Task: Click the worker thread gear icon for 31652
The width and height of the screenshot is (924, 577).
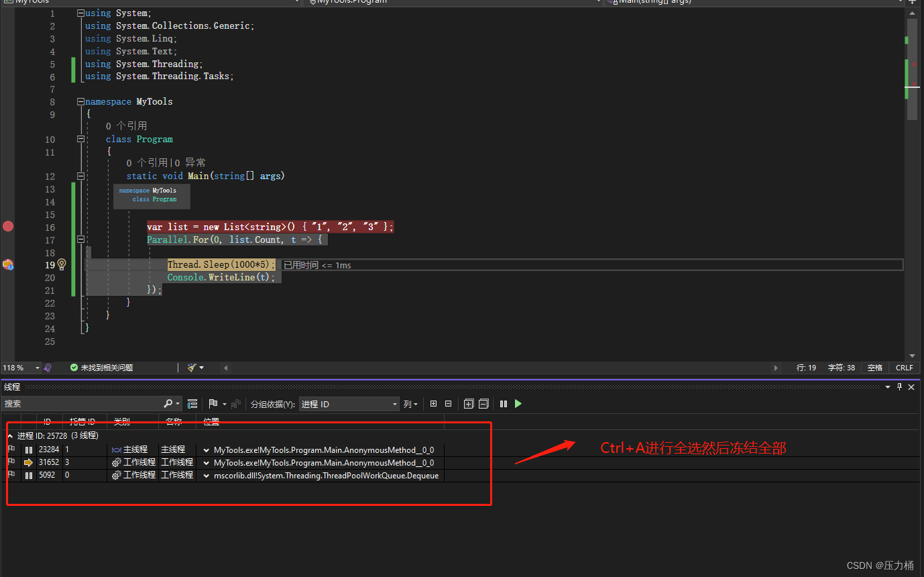Action: tap(116, 463)
